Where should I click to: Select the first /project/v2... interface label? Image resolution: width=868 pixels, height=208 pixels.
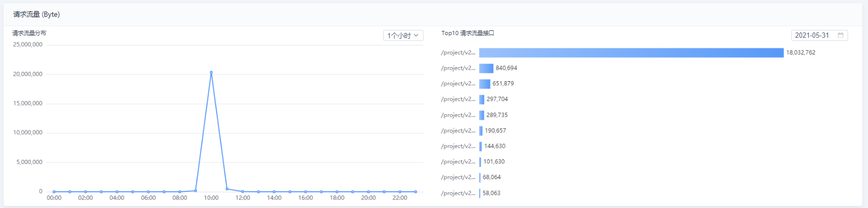(x=458, y=52)
